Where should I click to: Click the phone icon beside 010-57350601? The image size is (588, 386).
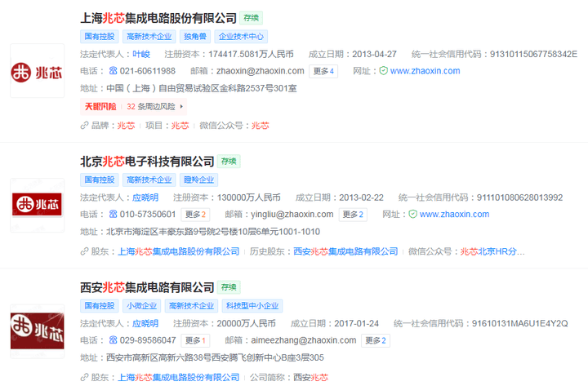[x=113, y=214]
